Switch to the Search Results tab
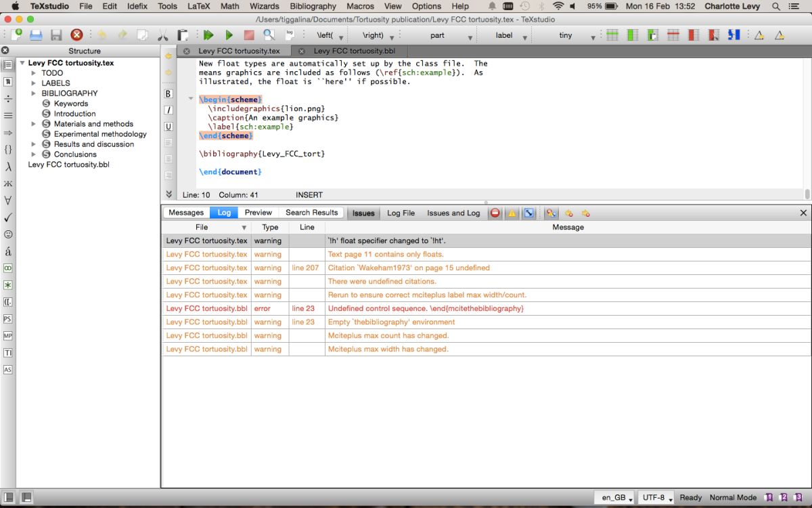Viewport: 812px width, 508px height. click(x=311, y=213)
